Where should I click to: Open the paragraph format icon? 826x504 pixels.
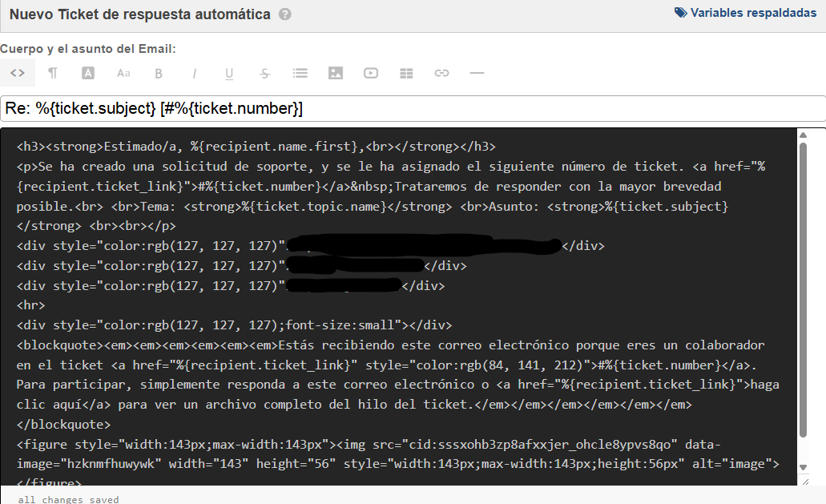pos(53,73)
